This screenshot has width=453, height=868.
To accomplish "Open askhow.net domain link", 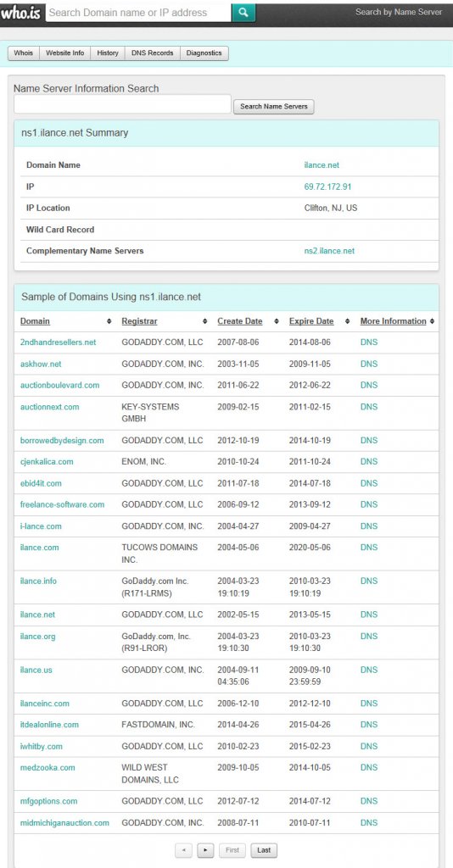I will tap(41, 364).
